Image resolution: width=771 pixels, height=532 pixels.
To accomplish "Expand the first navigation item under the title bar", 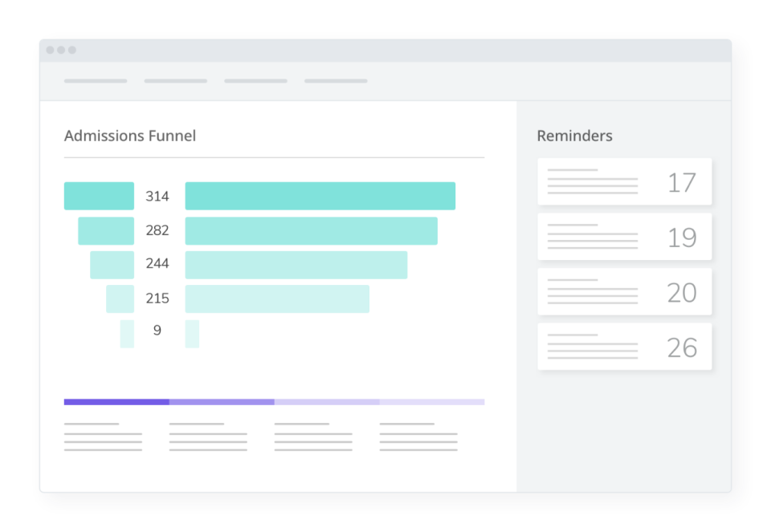I will [95, 81].
